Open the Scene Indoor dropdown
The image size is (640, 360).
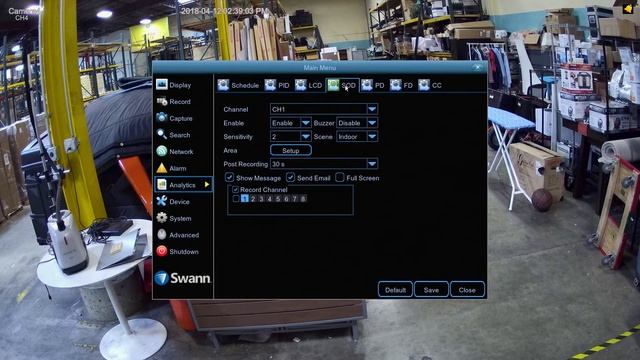click(x=357, y=137)
